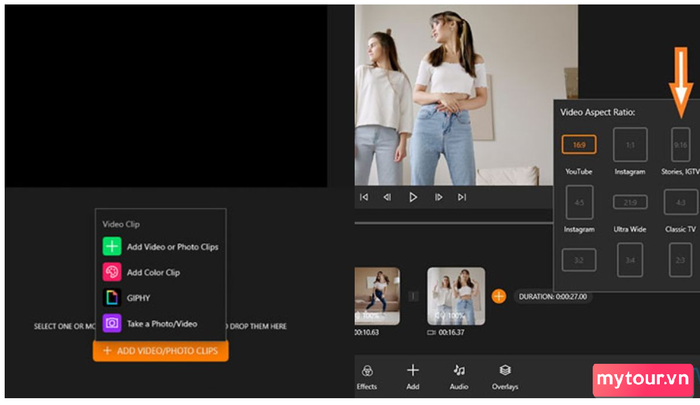The height and width of the screenshot is (405, 700).
Task: Click the GIPHY logo icon
Action: point(112,297)
